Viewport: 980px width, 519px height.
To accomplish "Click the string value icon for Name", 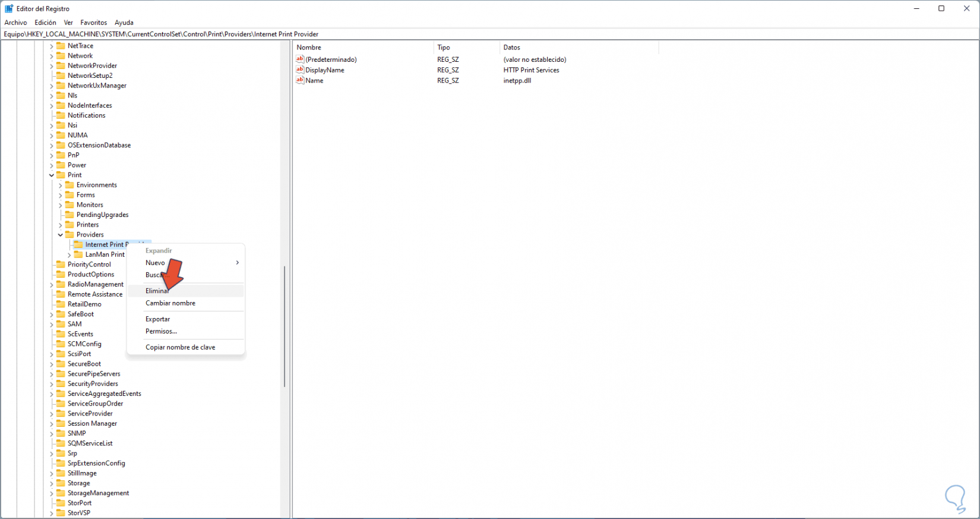I will tap(300, 80).
